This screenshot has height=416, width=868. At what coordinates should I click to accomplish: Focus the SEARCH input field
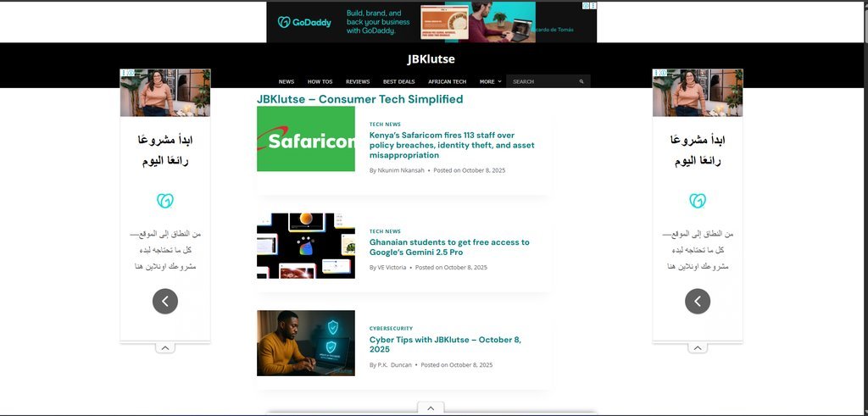542,81
